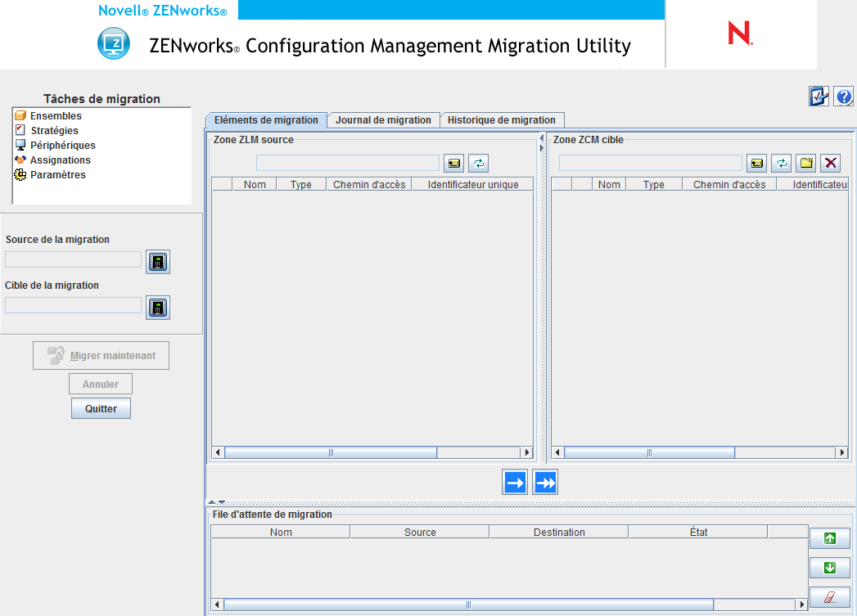Create a new folder in Zone ZCM cible
Screen dimensions: 857x616
point(805,163)
